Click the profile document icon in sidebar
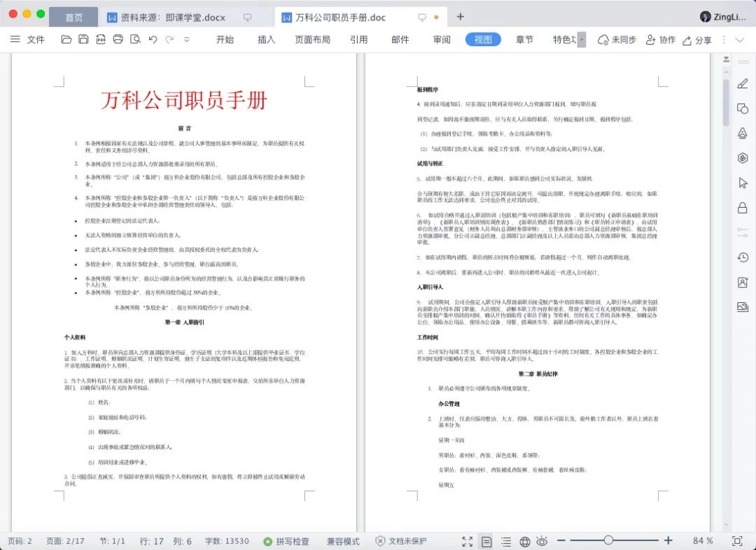Viewport: 756px width, 550px height. pos(743,282)
